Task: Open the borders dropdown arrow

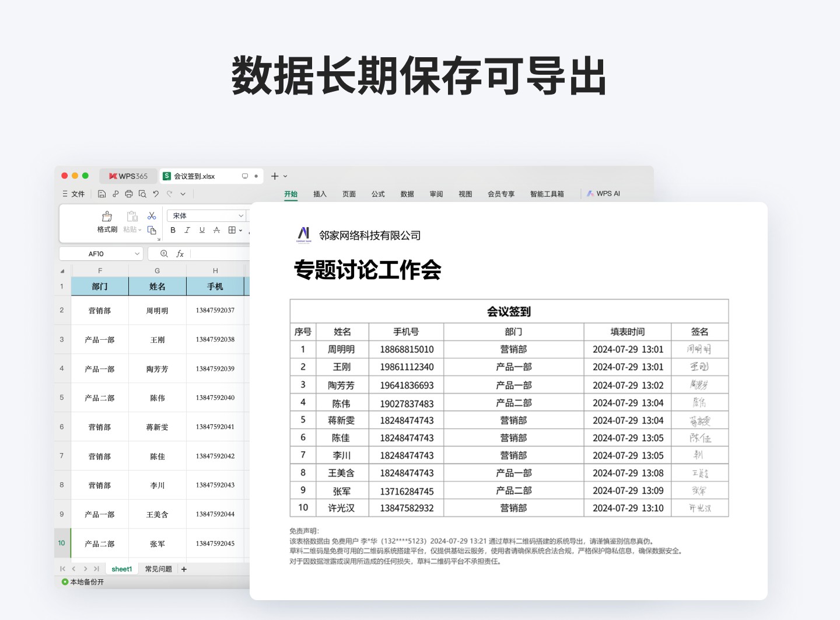Action: coord(240,231)
